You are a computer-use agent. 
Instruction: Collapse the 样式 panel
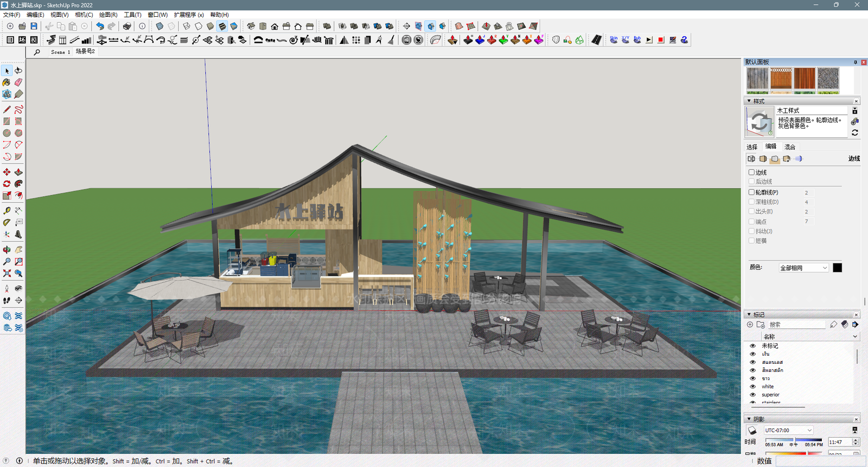coord(749,101)
